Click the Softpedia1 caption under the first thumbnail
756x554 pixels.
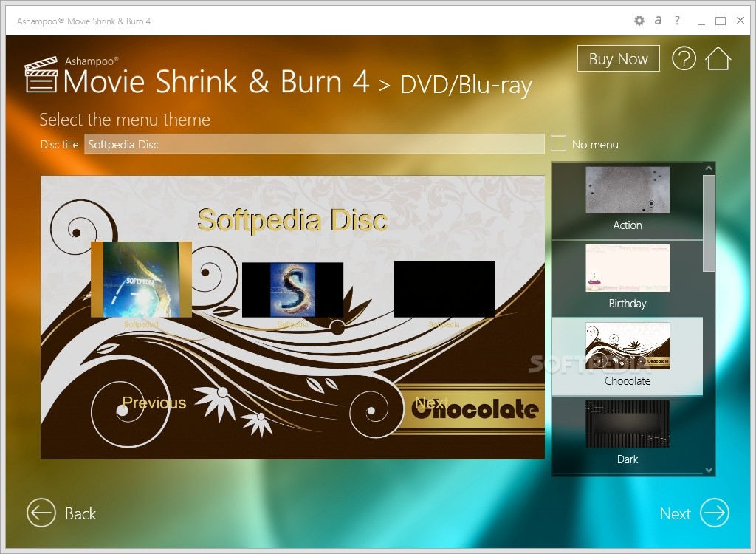pos(141,324)
